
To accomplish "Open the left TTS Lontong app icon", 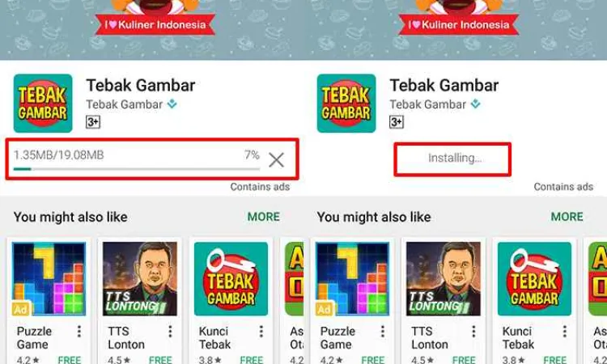I will point(140,279).
